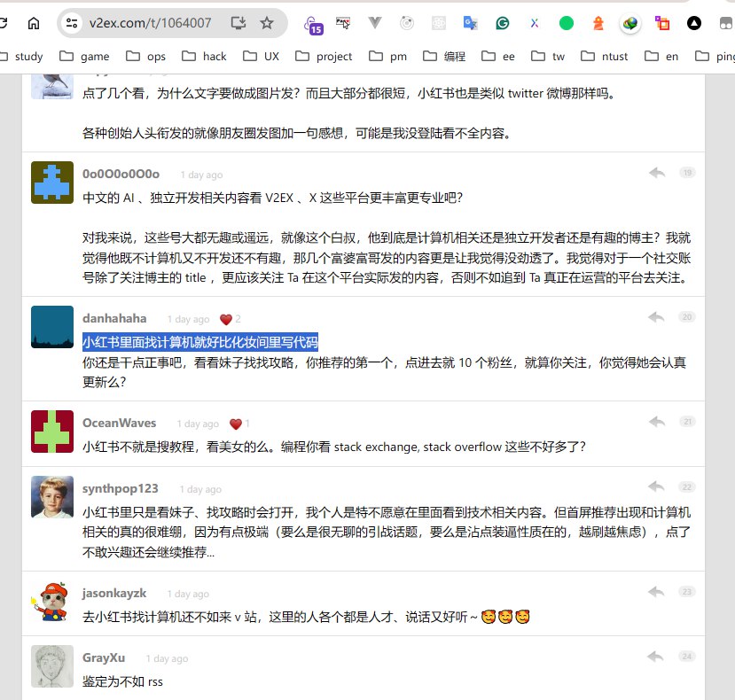Viewport: 735px width, 700px height.
Task: Click the browser Home icon
Action: [x=34, y=24]
